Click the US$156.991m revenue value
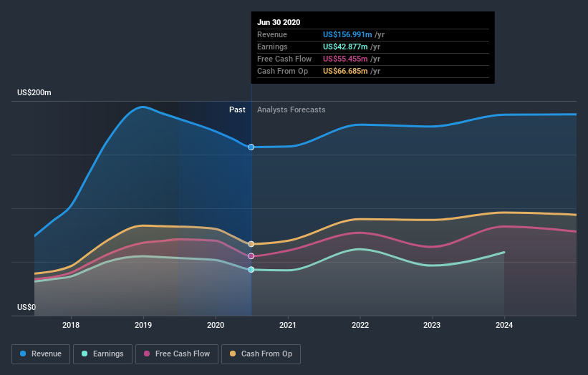The width and height of the screenshot is (588, 375). (347, 34)
